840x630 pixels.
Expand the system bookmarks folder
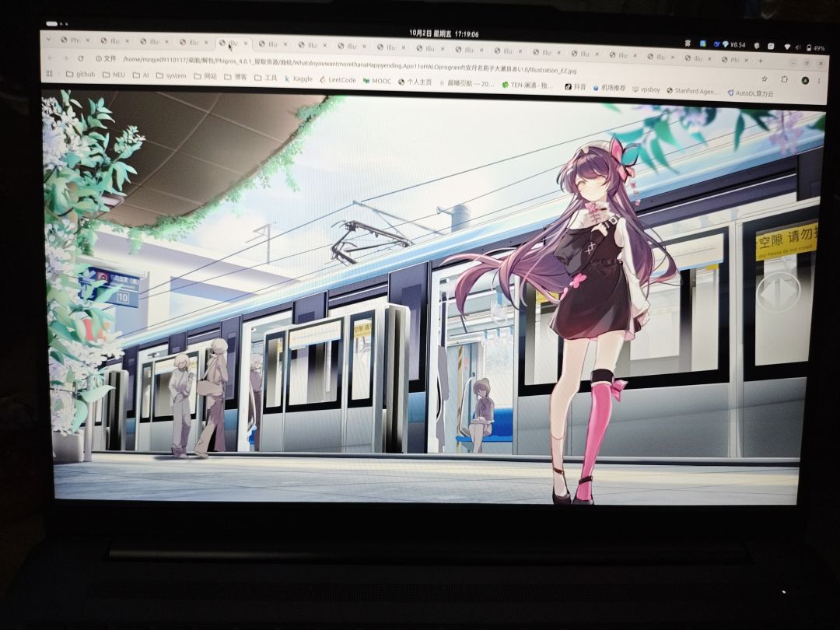171,76
